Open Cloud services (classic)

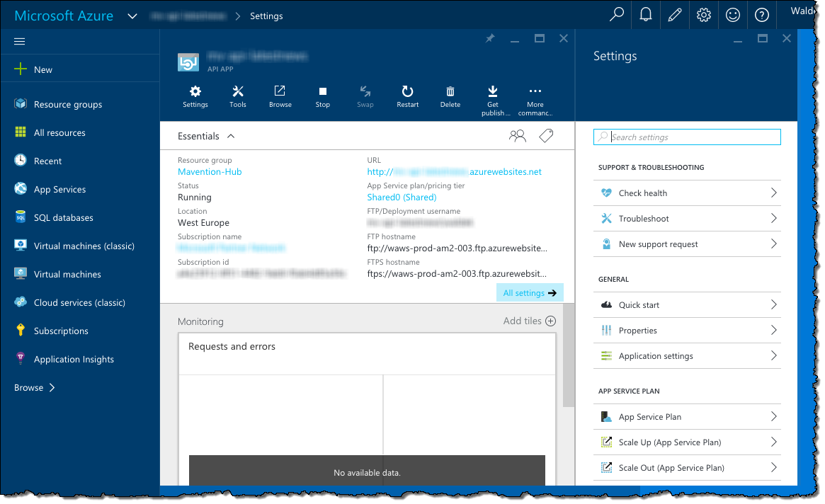click(80, 302)
